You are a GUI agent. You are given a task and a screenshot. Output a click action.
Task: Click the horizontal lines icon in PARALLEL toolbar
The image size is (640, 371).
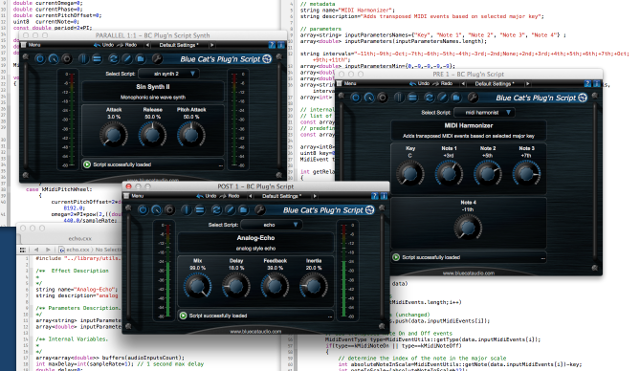click(x=97, y=59)
